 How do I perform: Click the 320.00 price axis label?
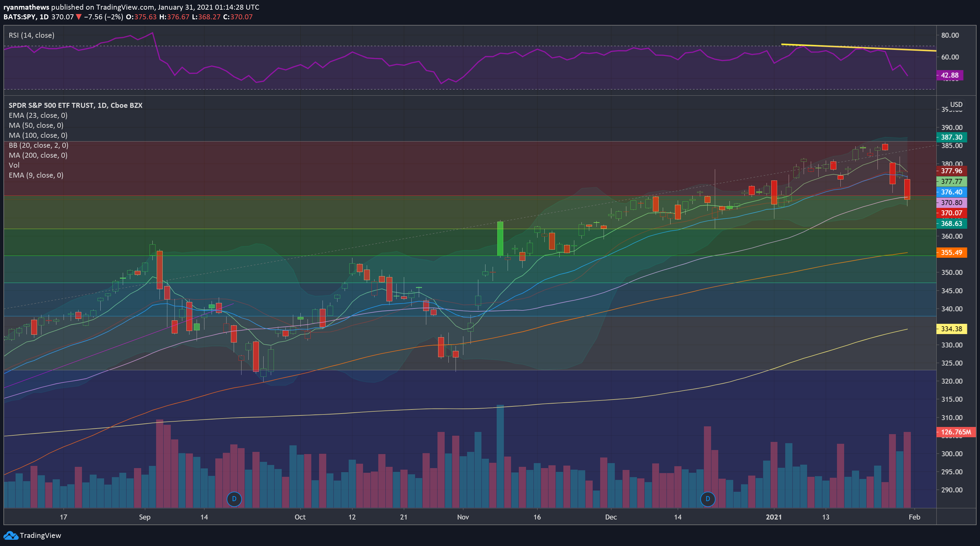(x=952, y=381)
